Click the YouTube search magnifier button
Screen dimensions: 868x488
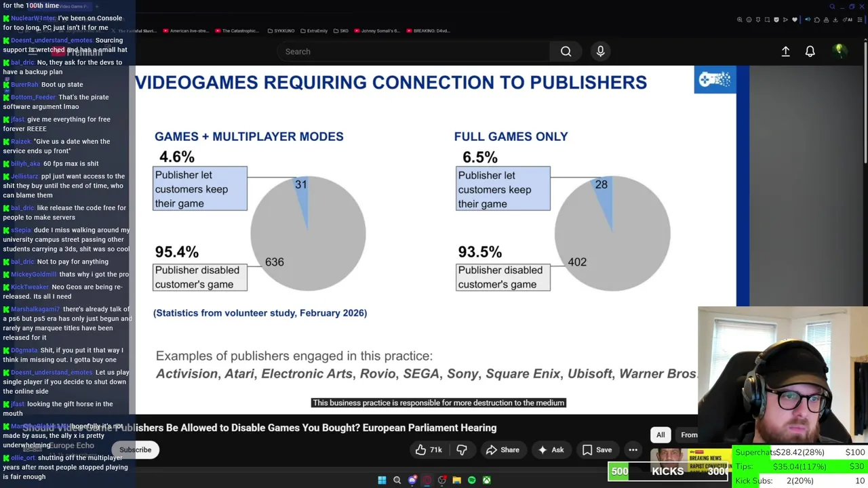click(x=566, y=52)
